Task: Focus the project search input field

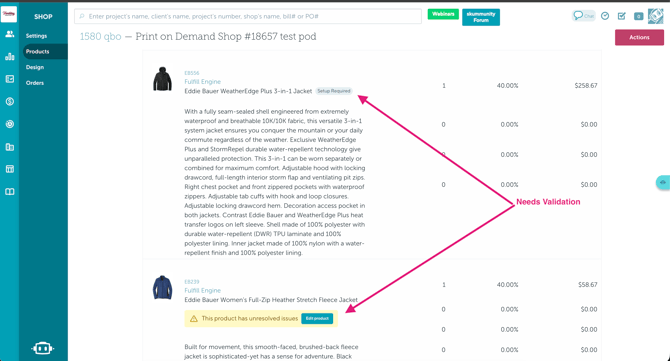Action: tap(248, 16)
